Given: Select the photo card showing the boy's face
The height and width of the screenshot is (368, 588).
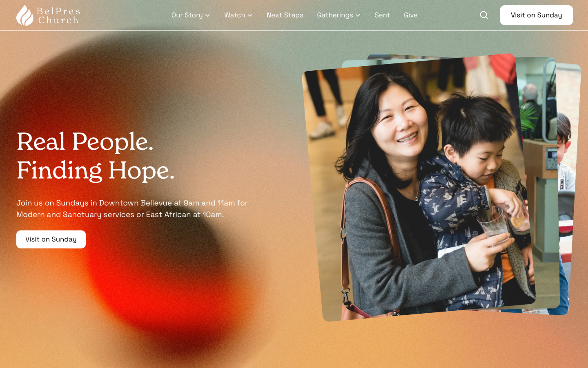Looking at the screenshot, I should click(x=570, y=188).
